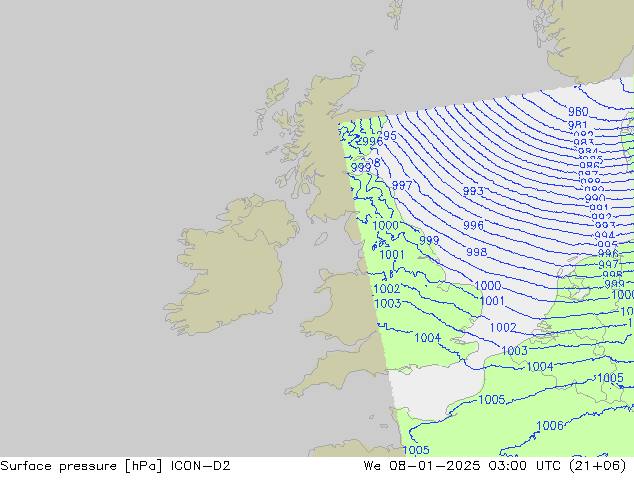
Task: Click the 'ICON-D2' model name label
Action: [x=201, y=466]
